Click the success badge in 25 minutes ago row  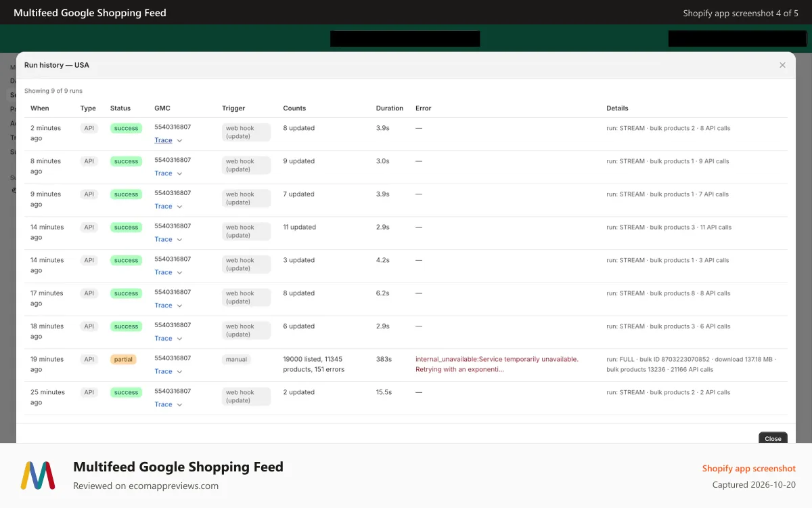[x=126, y=393]
